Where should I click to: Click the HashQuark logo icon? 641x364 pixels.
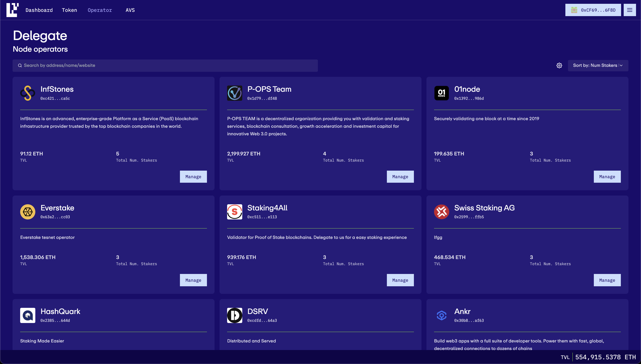(x=27, y=315)
